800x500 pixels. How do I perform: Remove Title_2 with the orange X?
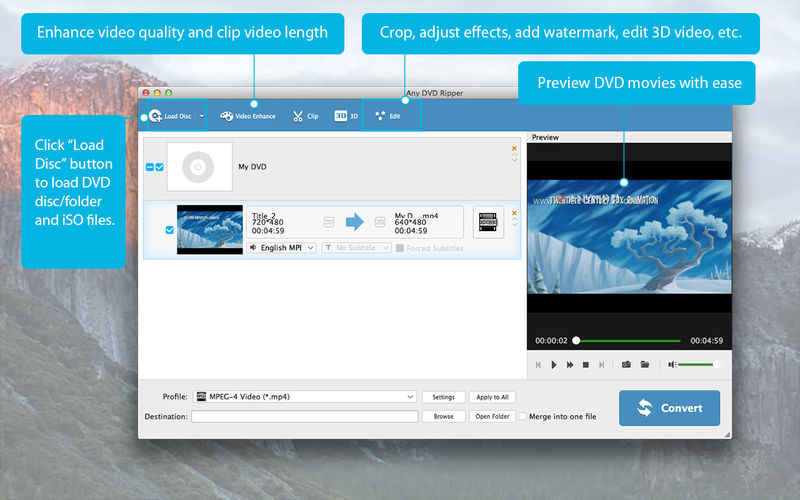[x=514, y=213]
